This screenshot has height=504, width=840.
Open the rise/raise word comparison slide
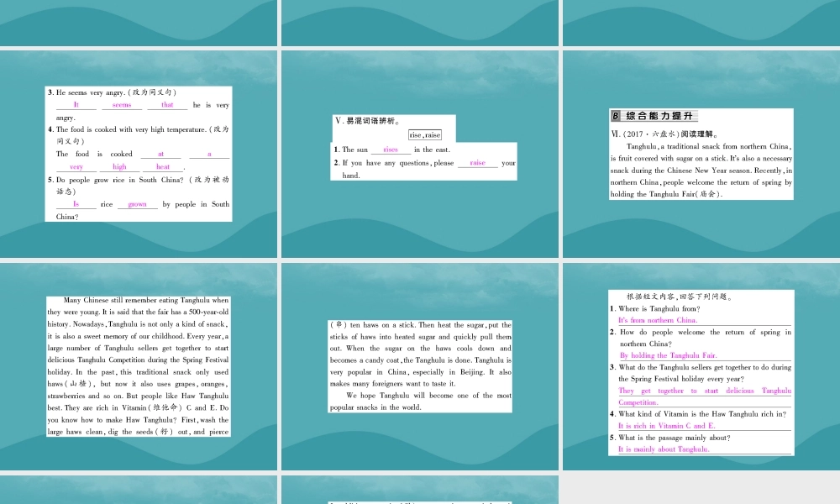coord(420,154)
